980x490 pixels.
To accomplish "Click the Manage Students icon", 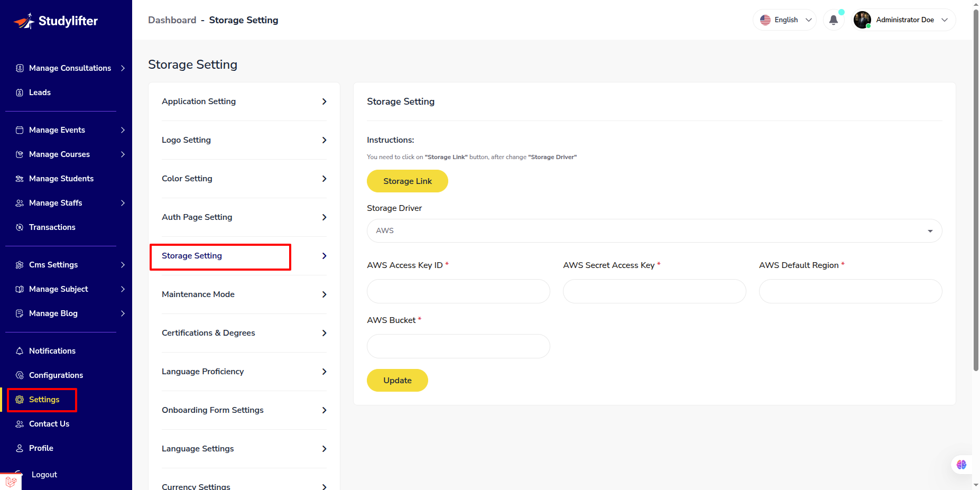I will click(x=20, y=179).
